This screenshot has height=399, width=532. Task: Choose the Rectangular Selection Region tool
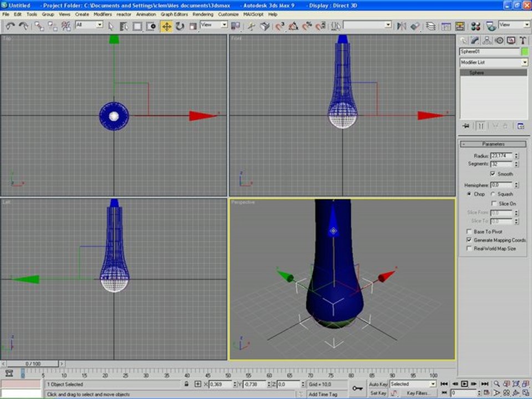pos(137,26)
